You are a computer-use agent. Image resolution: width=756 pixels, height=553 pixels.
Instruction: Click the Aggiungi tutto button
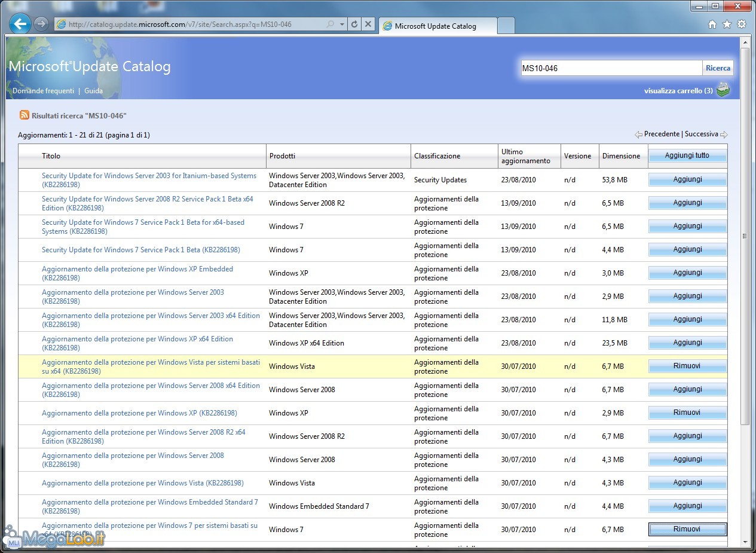tap(687, 155)
